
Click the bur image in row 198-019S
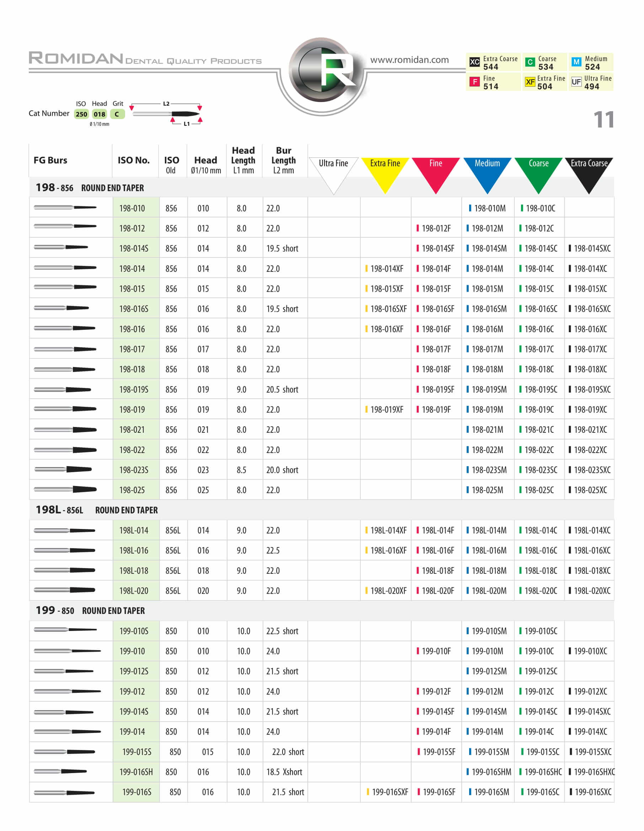tap(63, 390)
